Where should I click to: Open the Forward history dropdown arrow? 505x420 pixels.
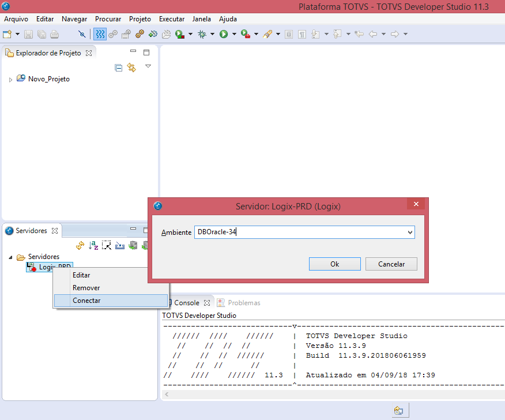pyautogui.click(x=405, y=34)
